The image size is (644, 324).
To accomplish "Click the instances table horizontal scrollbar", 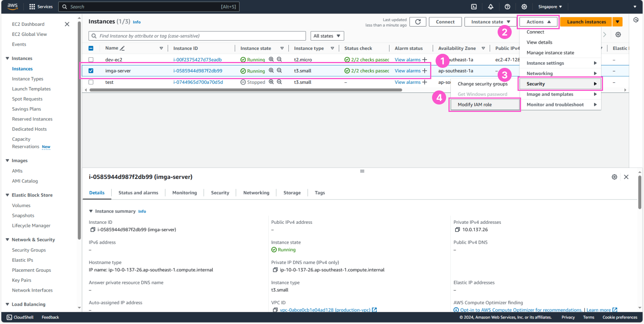I will pos(246,90).
